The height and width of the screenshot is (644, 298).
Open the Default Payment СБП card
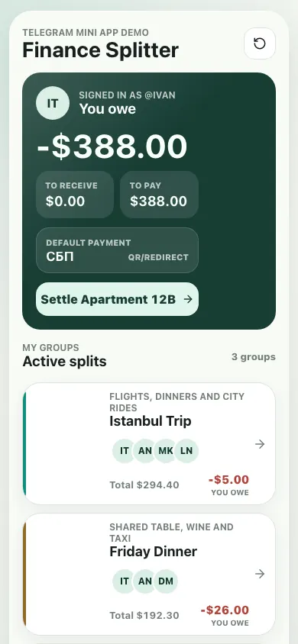pyautogui.click(x=117, y=250)
